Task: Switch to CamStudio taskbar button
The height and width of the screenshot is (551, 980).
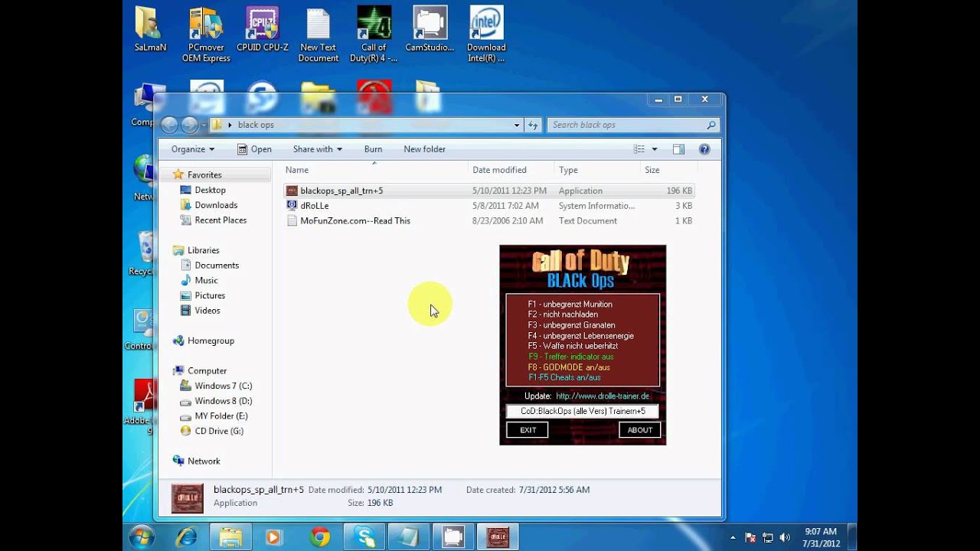Action: (453, 537)
